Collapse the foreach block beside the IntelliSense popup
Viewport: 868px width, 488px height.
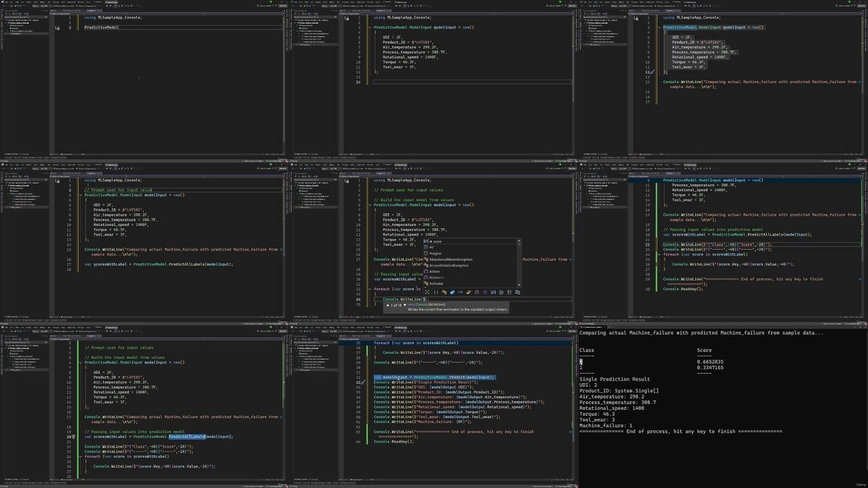tap(370, 289)
